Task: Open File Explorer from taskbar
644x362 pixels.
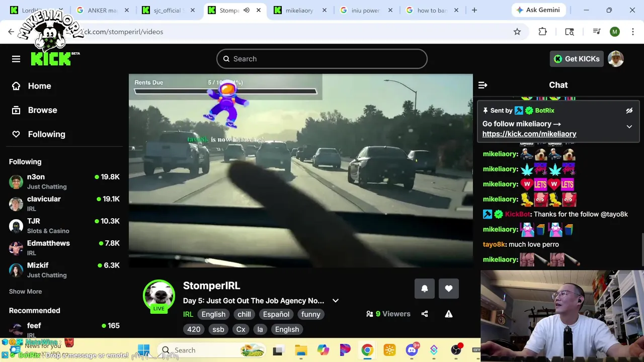Action: 301,350
